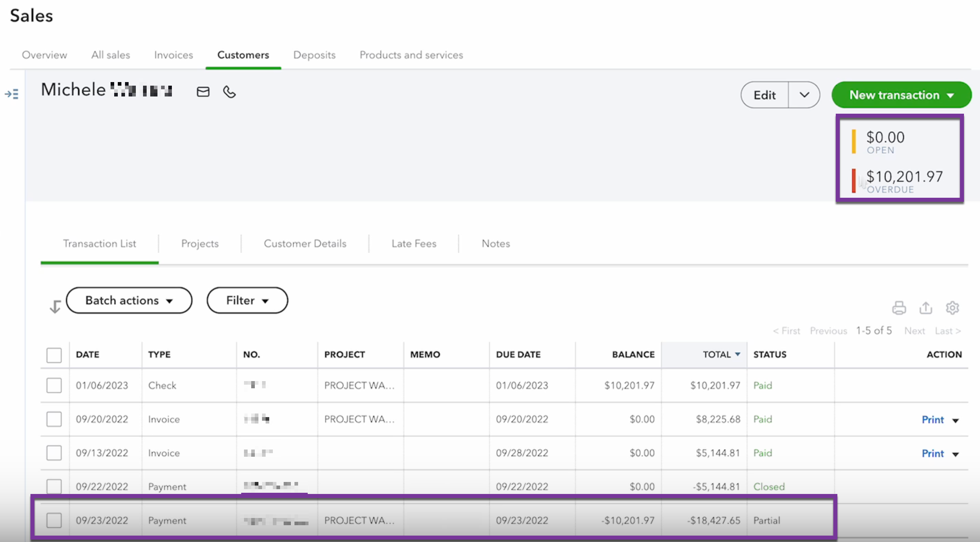Check the select-all checkbox in header row

coord(54,355)
